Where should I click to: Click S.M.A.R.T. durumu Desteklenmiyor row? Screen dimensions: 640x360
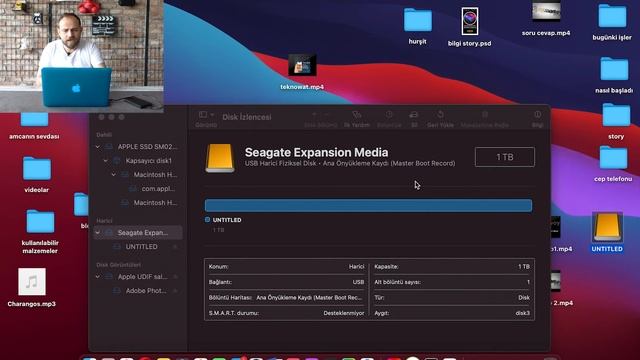pos(286,313)
